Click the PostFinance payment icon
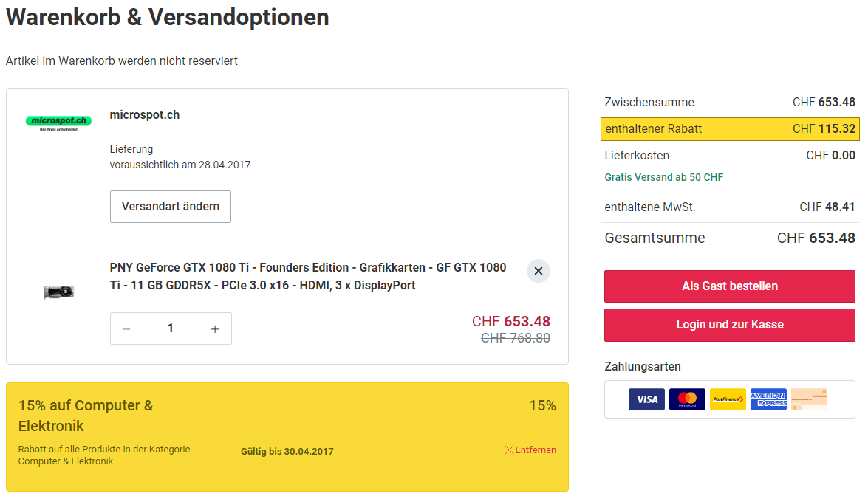This screenshot has width=868, height=499. point(728,399)
